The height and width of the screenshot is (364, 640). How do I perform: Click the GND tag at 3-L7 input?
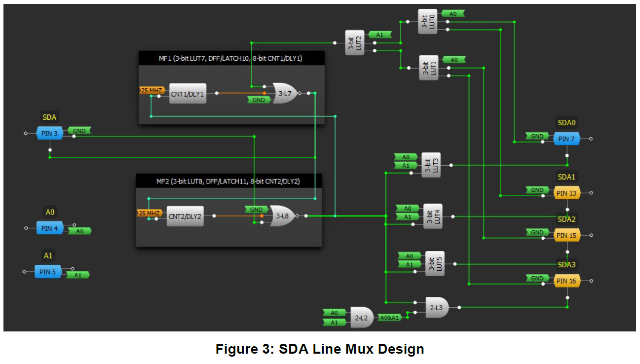tap(259, 100)
